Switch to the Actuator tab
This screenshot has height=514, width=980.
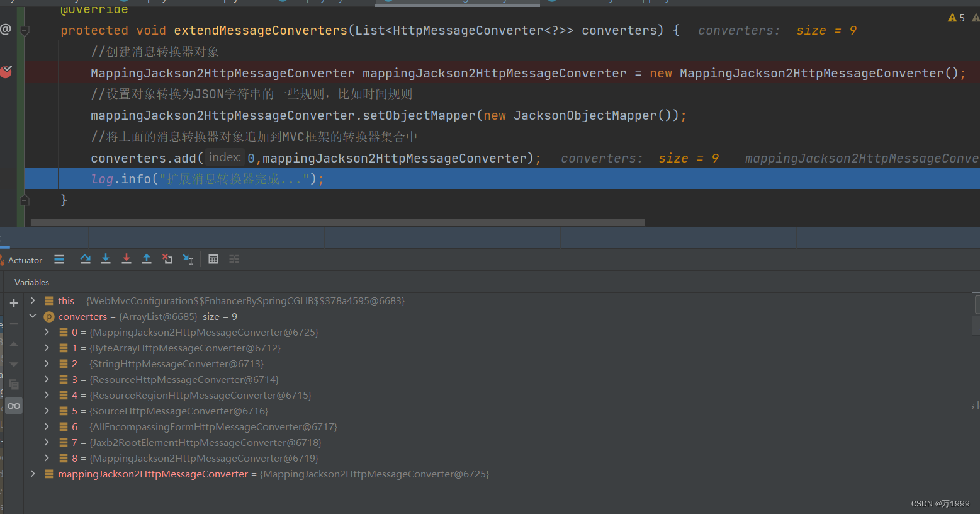pyautogui.click(x=25, y=260)
